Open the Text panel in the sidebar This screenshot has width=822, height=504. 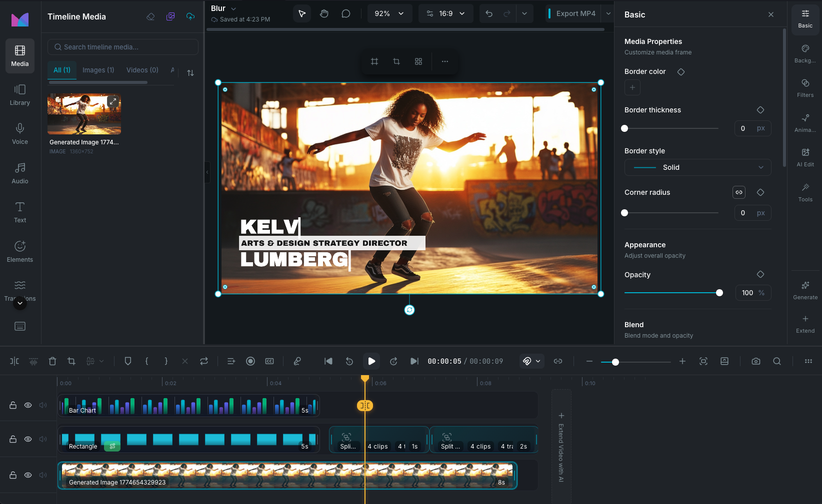(x=19, y=212)
